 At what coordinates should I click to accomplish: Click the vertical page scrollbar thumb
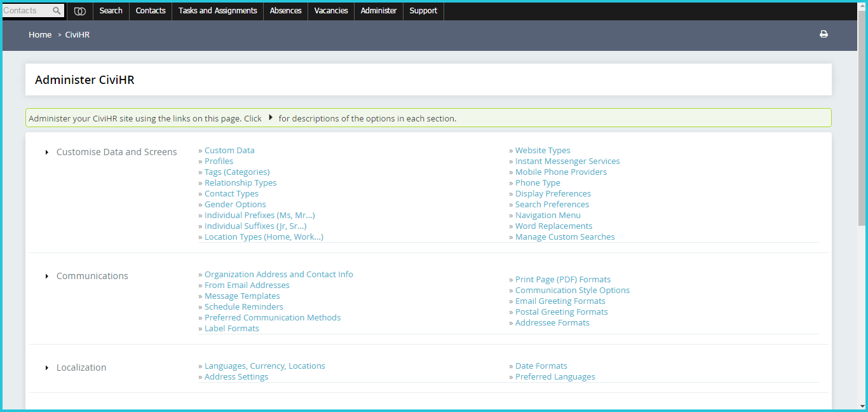(862, 118)
